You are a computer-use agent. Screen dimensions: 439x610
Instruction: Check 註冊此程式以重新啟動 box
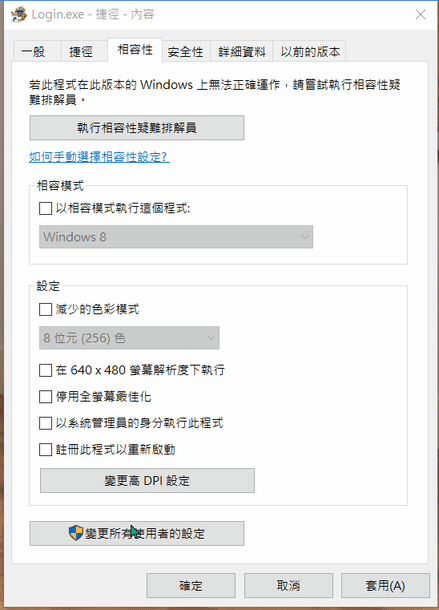pyautogui.click(x=46, y=449)
